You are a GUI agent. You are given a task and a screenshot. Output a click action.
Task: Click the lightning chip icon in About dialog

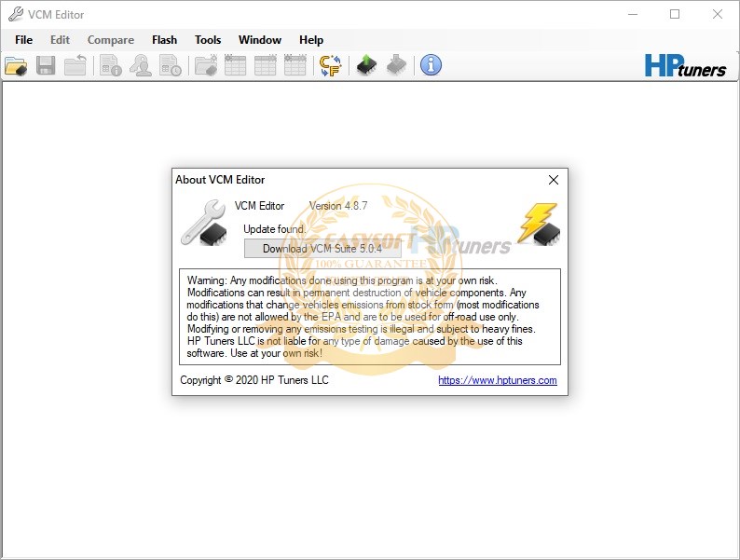539,225
